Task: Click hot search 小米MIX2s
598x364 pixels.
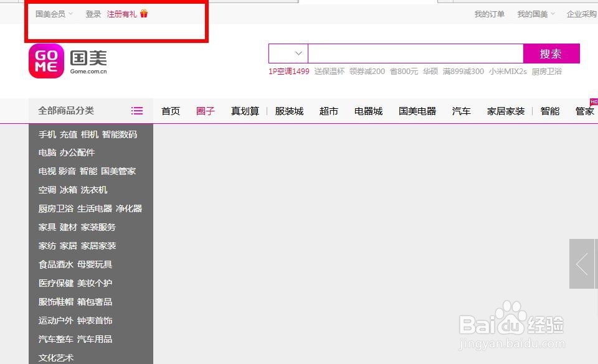Action: point(508,71)
